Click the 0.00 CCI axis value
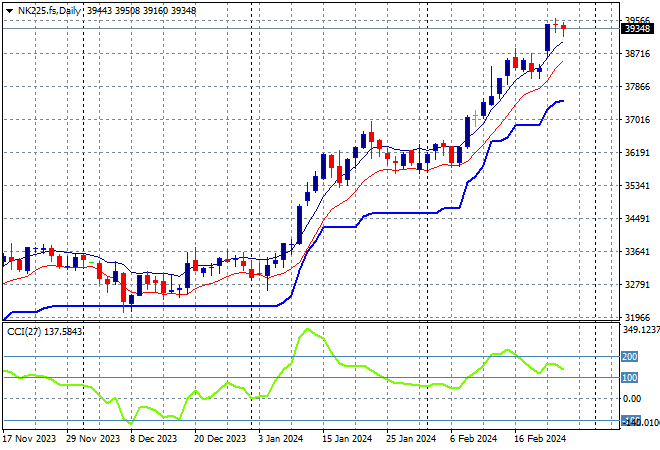 point(632,398)
